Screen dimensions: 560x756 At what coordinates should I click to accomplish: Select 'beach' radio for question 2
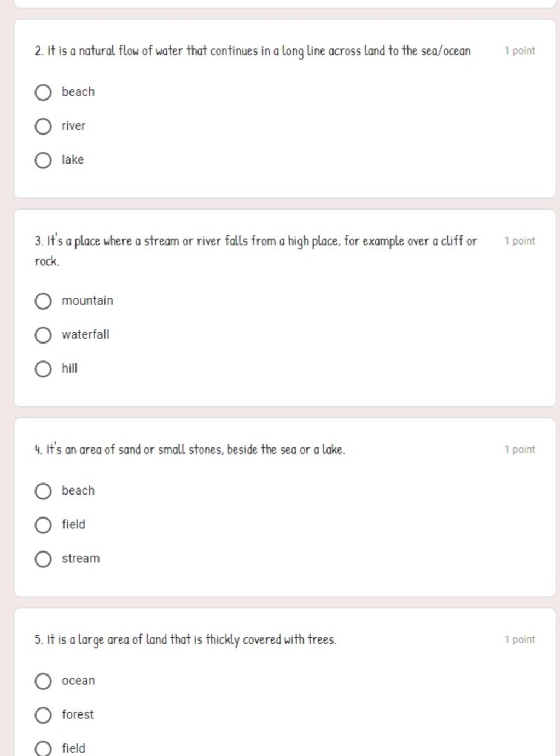(43, 92)
